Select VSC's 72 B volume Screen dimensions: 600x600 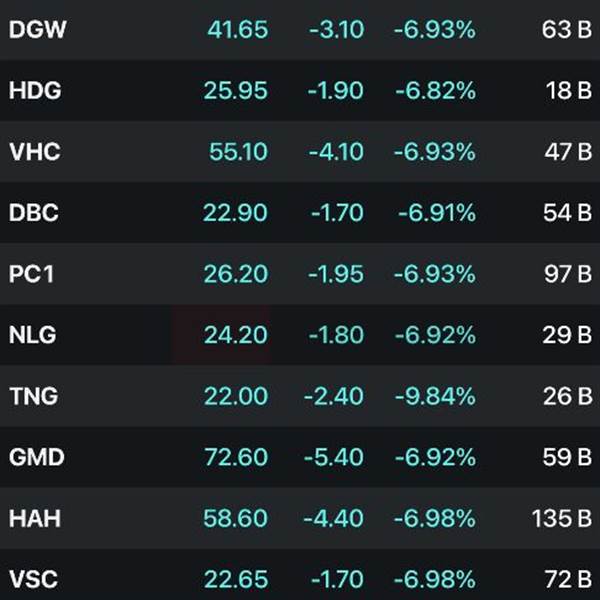[x=567, y=579]
